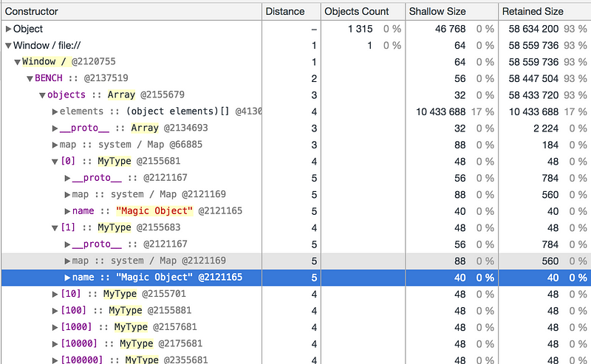The width and height of the screenshot is (591, 364).
Task: Collapse the Window / file:// tree node
Action: click(8, 46)
